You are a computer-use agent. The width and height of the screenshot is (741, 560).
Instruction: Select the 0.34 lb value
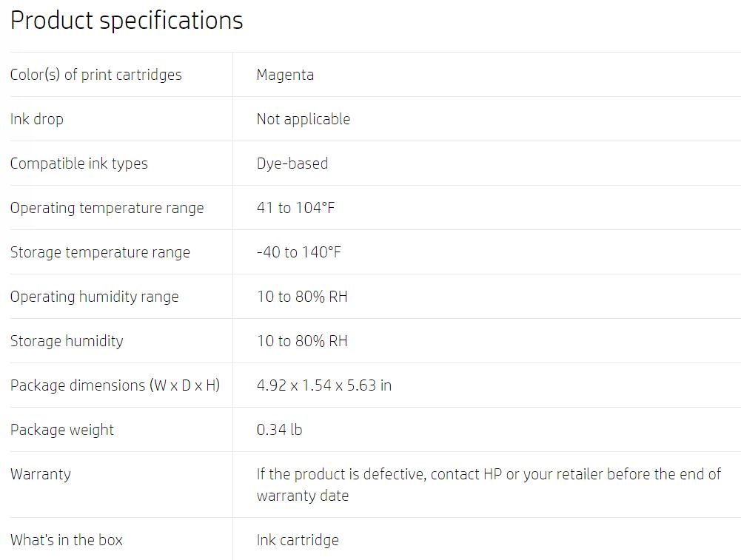pyautogui.click(x=279, y=430)
